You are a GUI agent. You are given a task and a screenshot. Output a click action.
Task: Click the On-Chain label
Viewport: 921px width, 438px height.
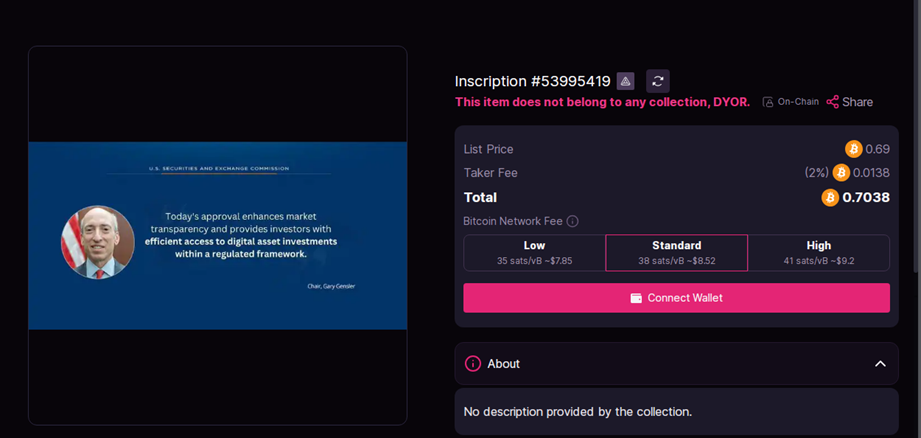coord(798,102)
